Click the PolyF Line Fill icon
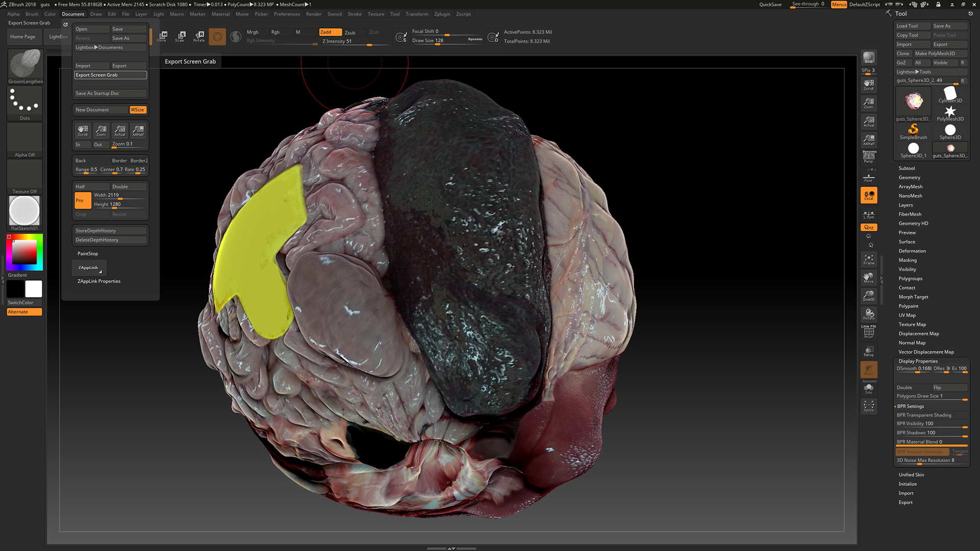 tap(869, 332)
